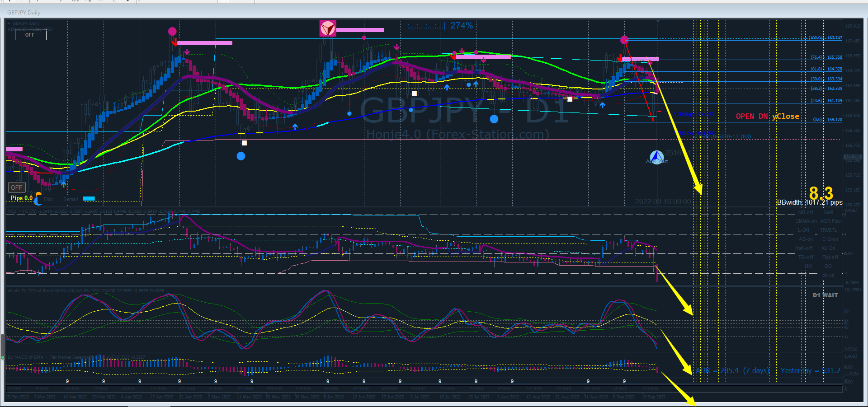Click the pink down arrow above the June 2022 high

[396, 47]
